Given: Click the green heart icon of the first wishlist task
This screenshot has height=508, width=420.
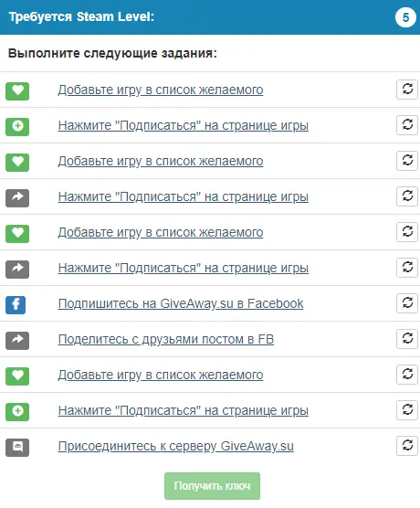Looking at the screenshot, I should 17,91.
